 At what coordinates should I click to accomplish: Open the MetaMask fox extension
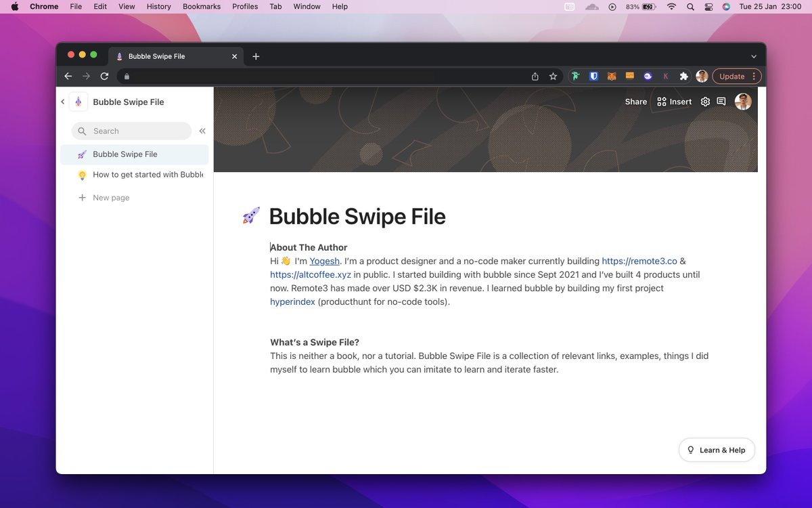click(x=612, y=77)
